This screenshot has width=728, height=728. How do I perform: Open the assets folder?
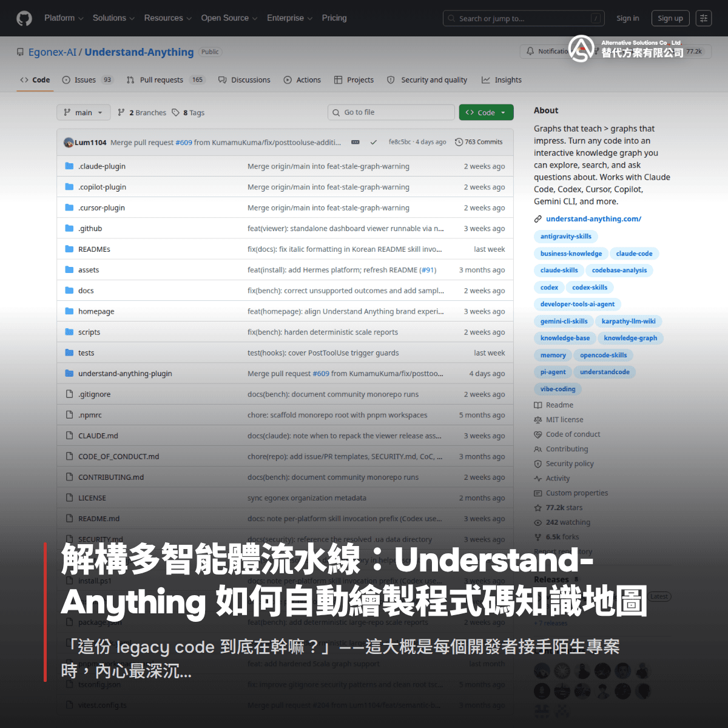pyautogui.click(x=89, y=270)
